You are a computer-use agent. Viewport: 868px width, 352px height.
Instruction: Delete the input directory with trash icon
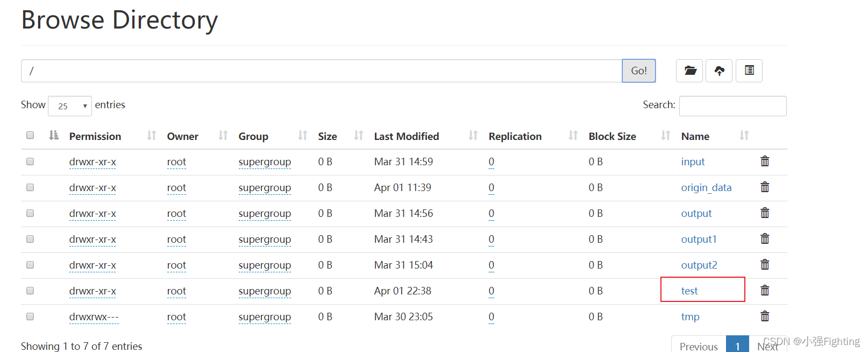point(765,161)
